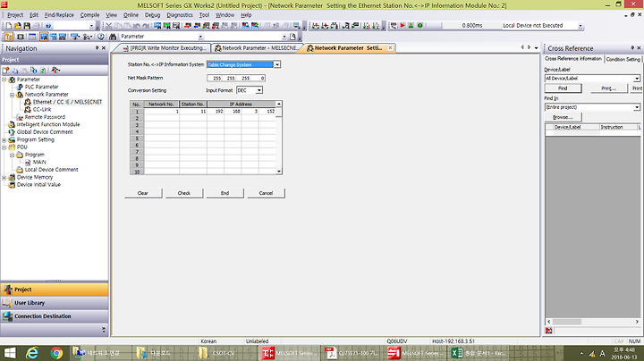Open Device Initial Value node
The image size is (644, 361).
(38, 185)
